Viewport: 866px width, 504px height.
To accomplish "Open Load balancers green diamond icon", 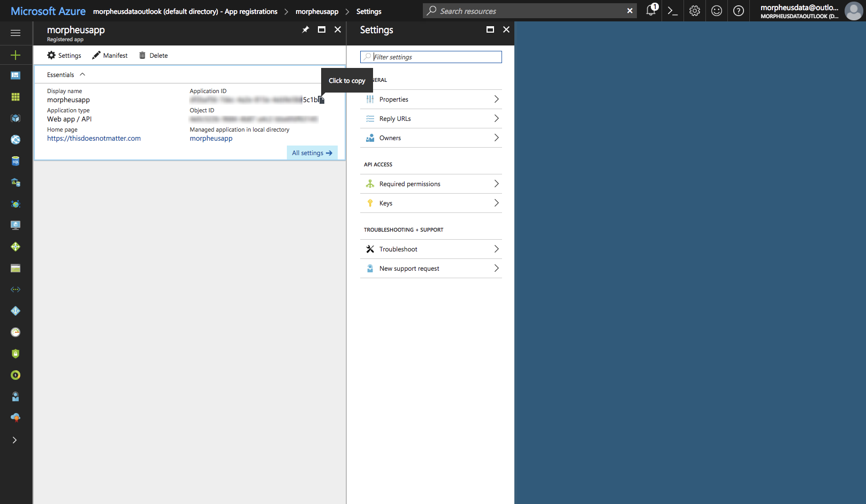I will pos(16,247).
